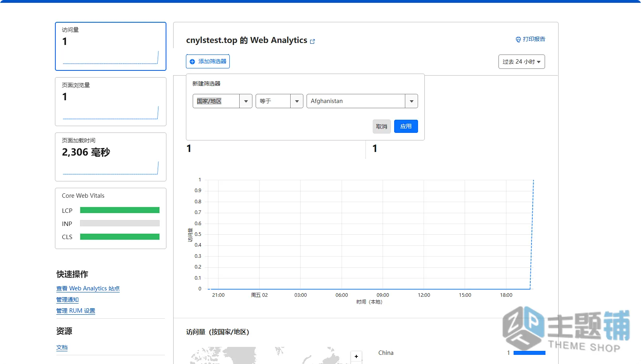Click the 快速操作 section heading
Screen dimensions: 641x364
point(72,274)
